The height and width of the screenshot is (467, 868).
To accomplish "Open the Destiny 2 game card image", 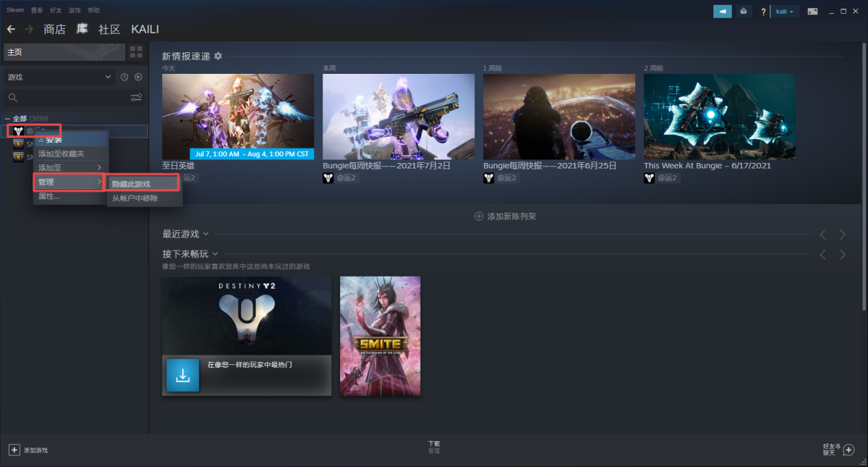I will 246,316.
